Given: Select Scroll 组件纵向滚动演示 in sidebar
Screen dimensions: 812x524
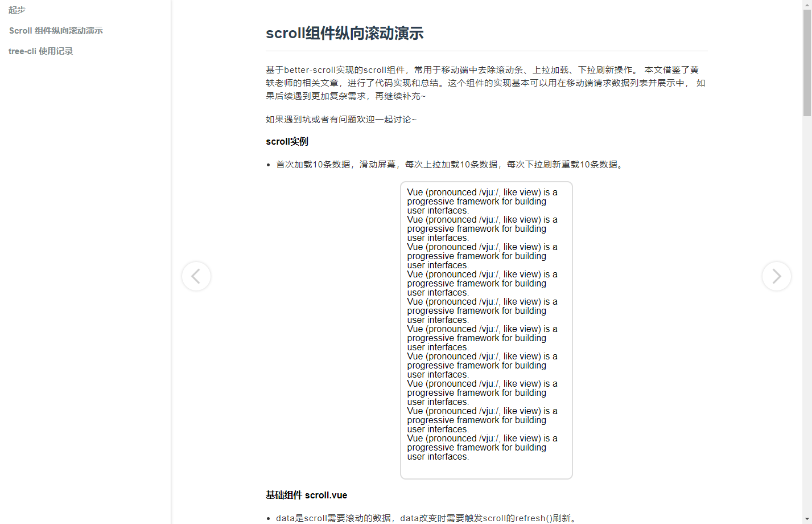Looking at the screenshot, I should [x=55, y=30].
